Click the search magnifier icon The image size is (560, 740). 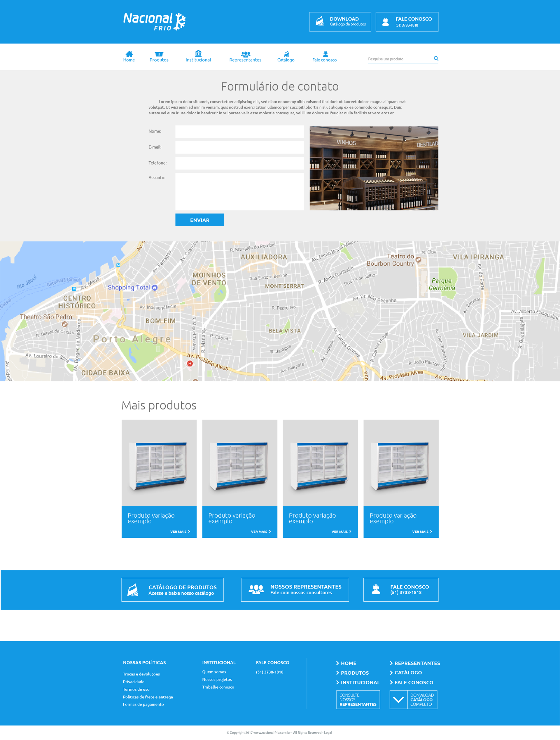[436, 58]
